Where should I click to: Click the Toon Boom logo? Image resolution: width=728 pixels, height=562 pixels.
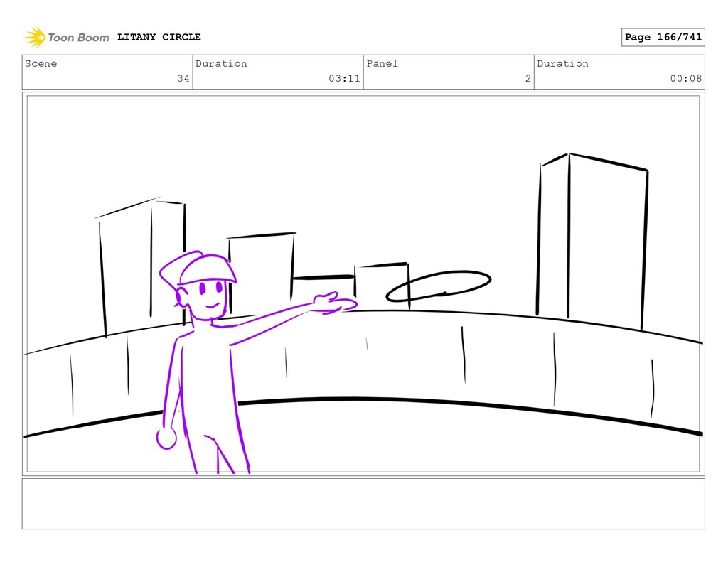pos(67,37)
